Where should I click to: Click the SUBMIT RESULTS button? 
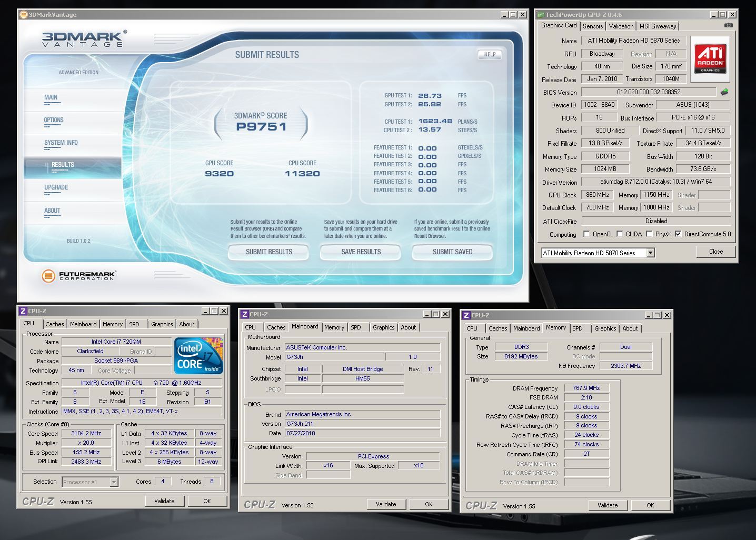(x=268, y=252)
